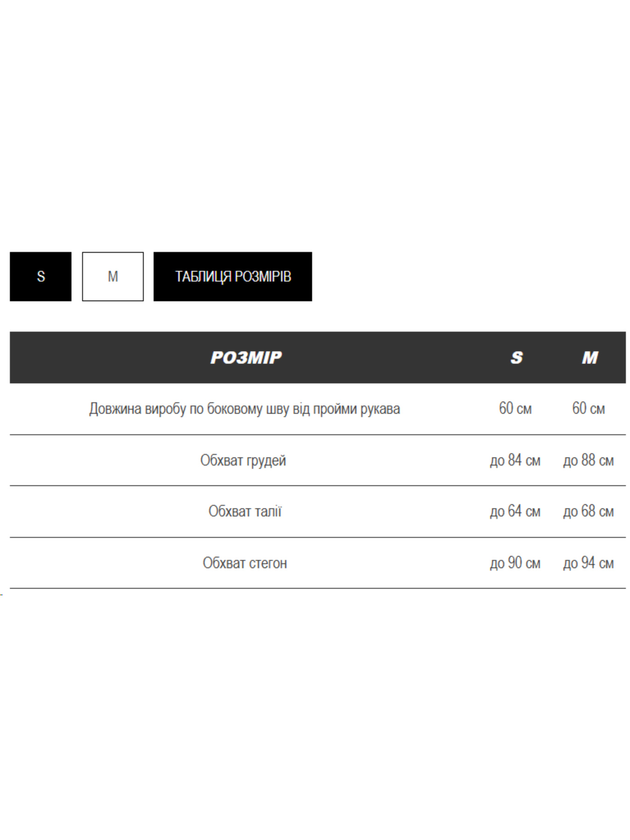
Task: Click the до 88 см chest value
Action: 588,461
